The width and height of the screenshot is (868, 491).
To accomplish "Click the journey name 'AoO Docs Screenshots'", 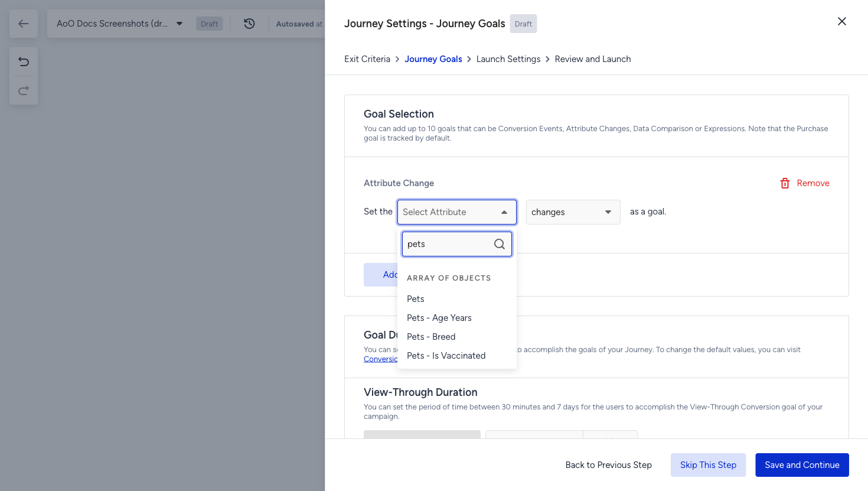I will (112, 24).
